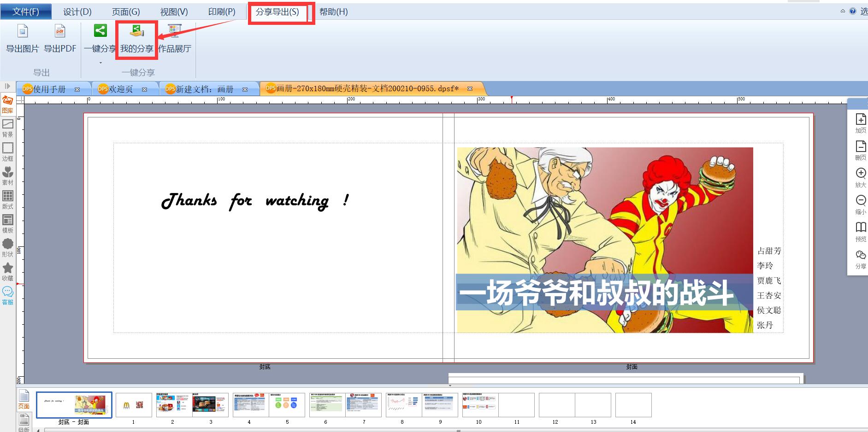Select page 4 thumbnail

251,405
